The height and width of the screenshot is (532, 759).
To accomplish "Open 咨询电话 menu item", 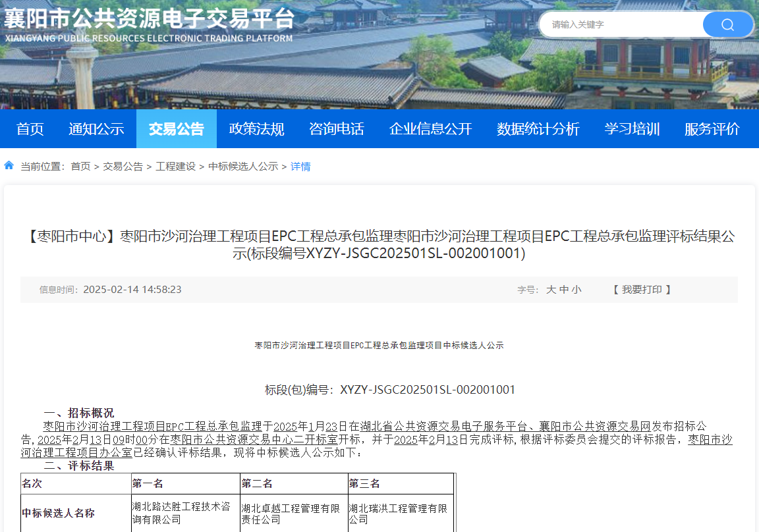I will click(336, 129).
